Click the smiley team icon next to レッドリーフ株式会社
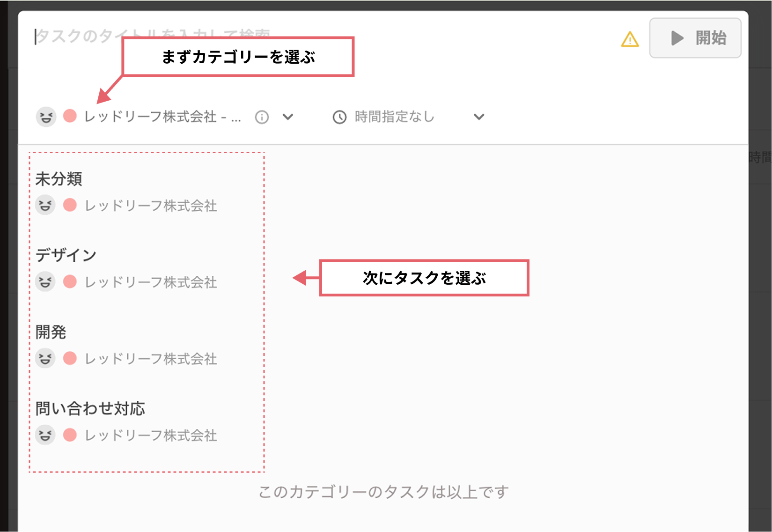The width and height of the screenshot is (772, 532). [46, 117]
